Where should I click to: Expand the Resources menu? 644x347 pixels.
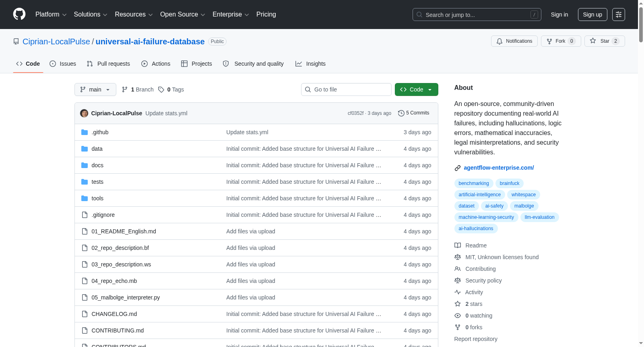click(134, 15)
